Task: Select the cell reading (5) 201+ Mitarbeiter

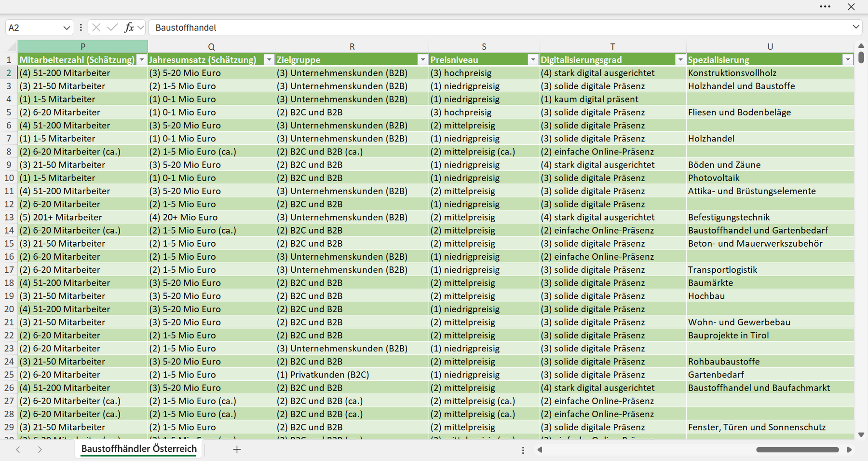Action: [83, 217]
